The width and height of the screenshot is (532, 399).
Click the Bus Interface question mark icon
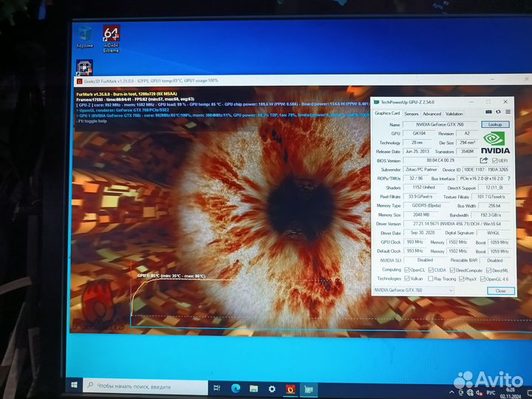pyautogui.click(x=508, y=178)
